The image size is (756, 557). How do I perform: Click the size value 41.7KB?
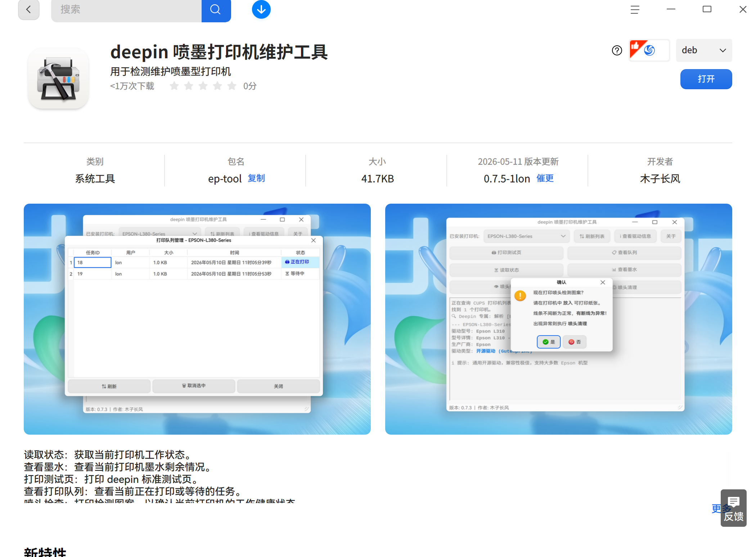[378, 178]
